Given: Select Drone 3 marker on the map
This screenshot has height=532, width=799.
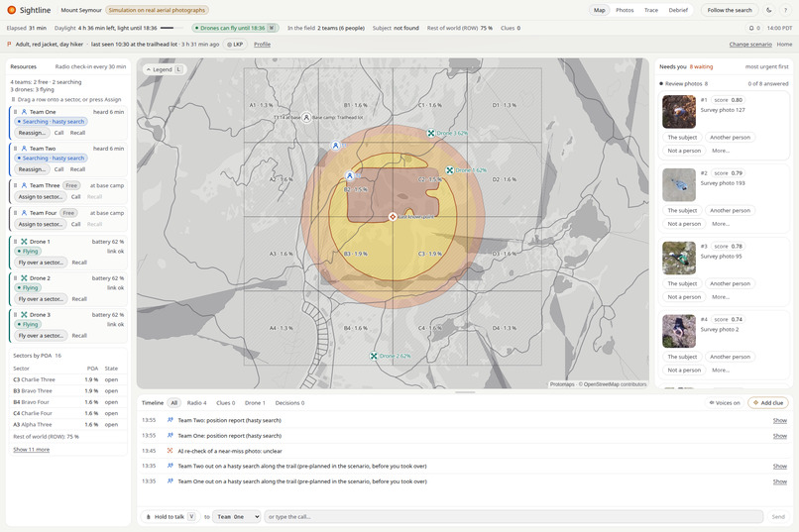Looking at the screenshot, I should click(430, 134).
